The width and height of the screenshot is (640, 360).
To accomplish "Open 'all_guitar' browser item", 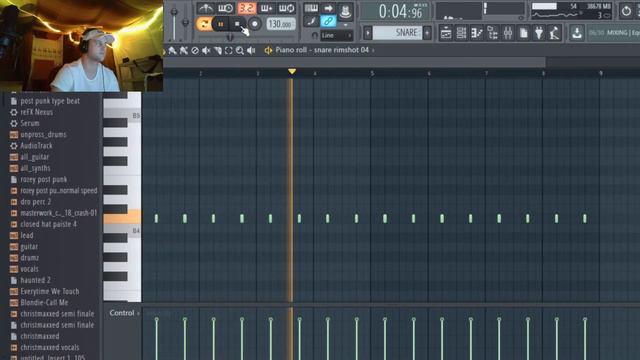I will [35, 157].
